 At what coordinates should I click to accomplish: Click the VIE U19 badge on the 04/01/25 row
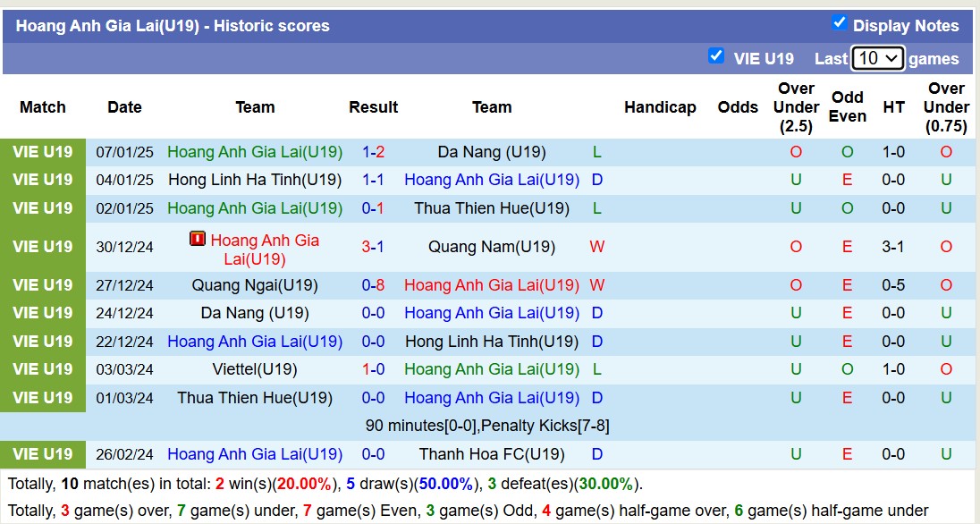coord(42,179)
